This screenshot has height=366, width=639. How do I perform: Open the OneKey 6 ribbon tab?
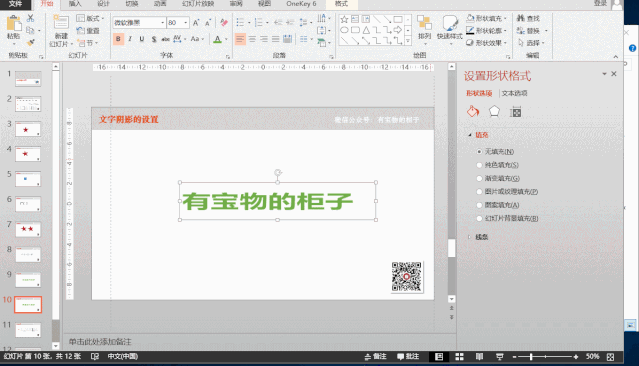301,4
